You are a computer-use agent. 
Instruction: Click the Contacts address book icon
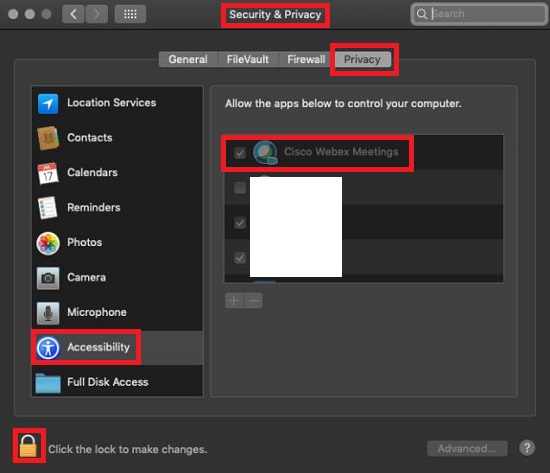click(x=48, y=138)
